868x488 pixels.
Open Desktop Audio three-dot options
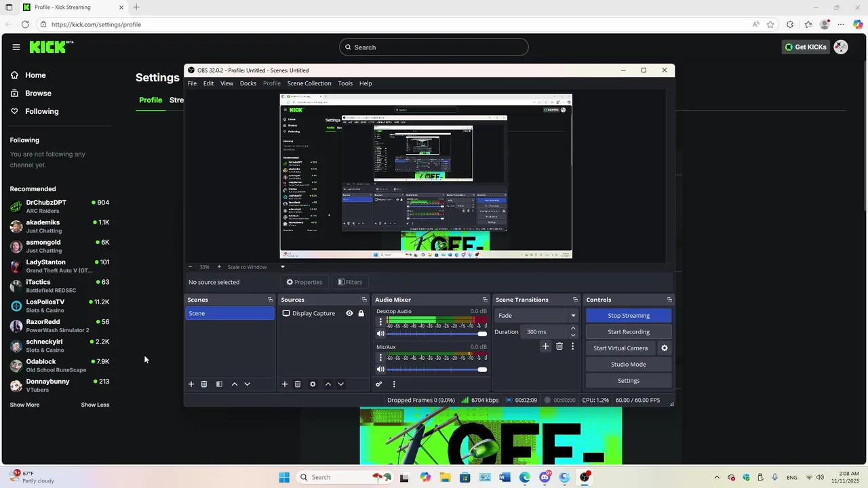point(380,322)
